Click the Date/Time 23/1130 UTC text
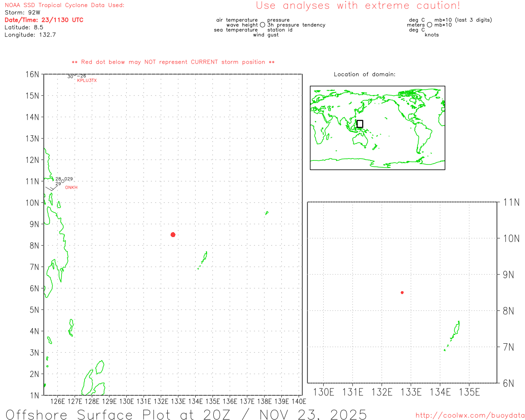 click(x=44, y=20)
